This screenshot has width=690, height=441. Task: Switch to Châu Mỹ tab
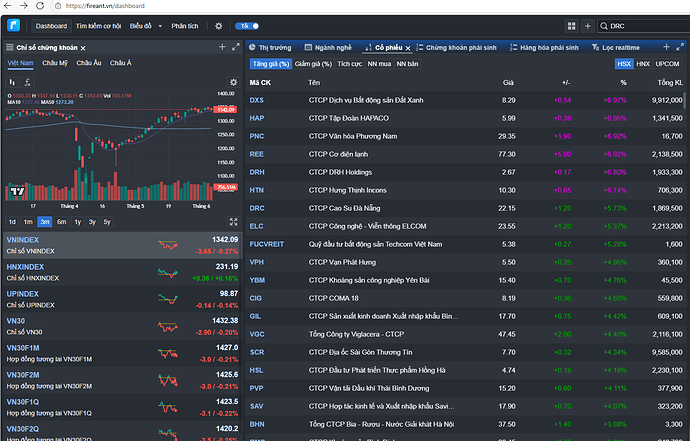(57, 63)
